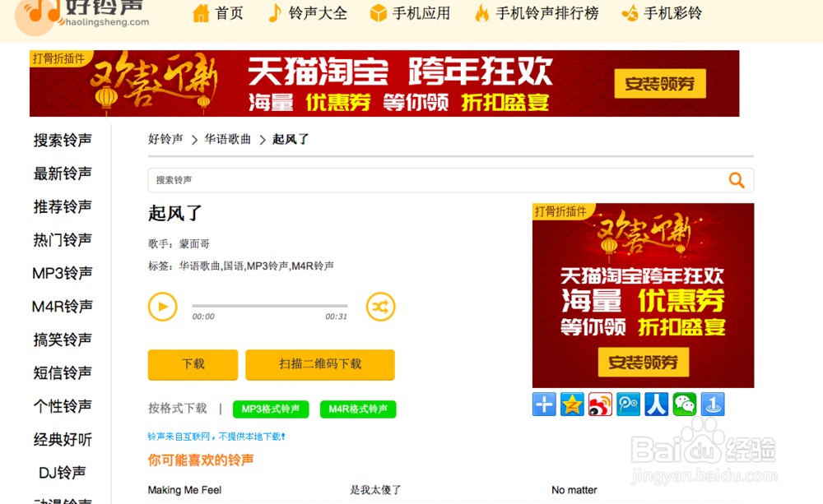The image size is (823, 504).
Task: Open 手机彩铃 in top navigation
Action: [662, 13]
